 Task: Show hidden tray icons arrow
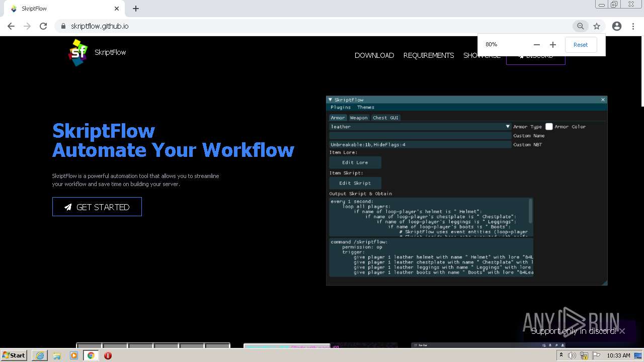[561, 355]
